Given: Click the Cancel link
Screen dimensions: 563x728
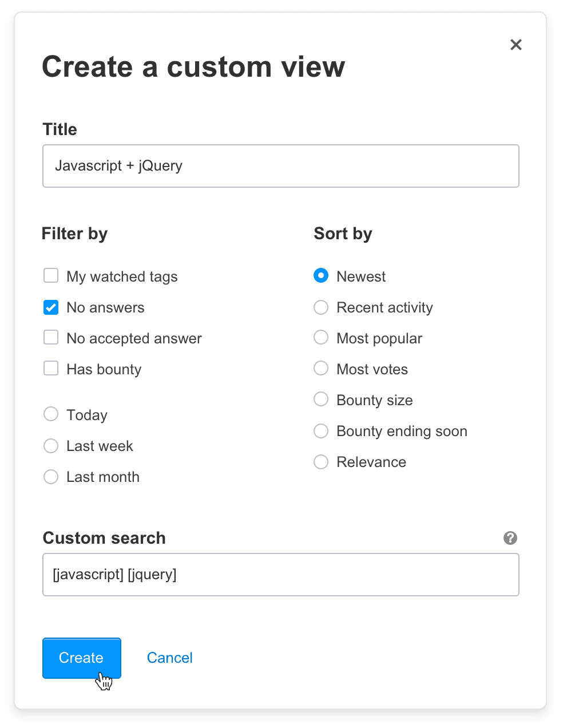Looking at the screenshot, I should 169,657.
